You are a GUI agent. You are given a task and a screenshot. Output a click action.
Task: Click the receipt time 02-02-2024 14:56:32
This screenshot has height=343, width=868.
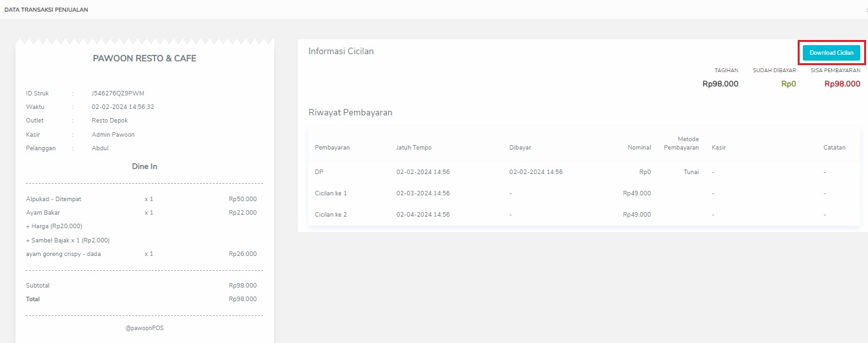click(x=123, y=107)
